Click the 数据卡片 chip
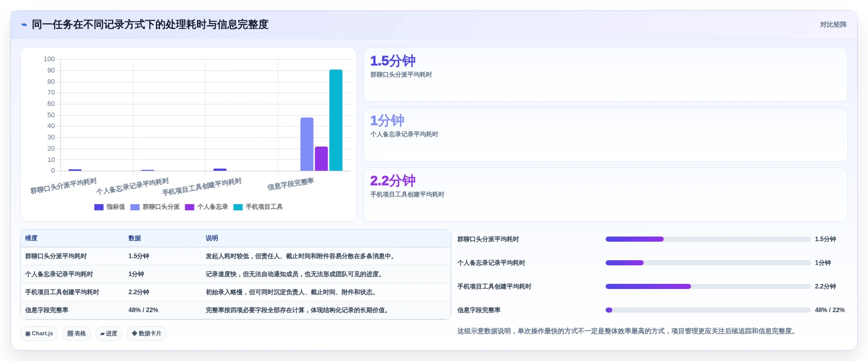The width and height of the screenshot is (868, 361). click(x=147, y=334)
